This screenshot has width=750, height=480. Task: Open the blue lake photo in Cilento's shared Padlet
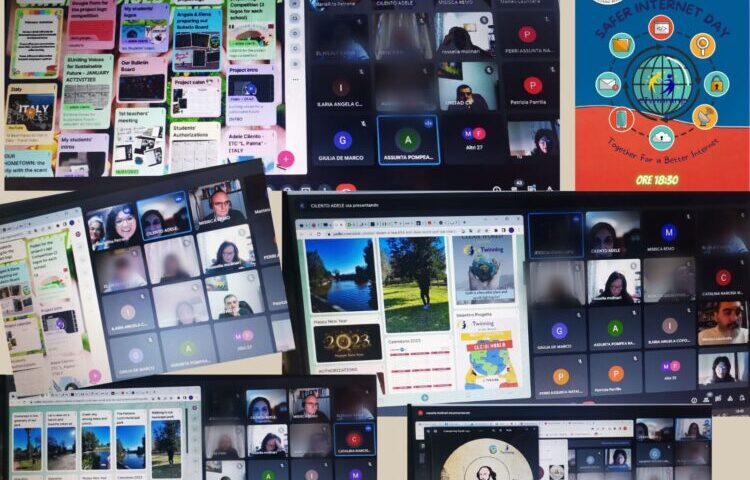pyautogui.click(x=341, y=275)
